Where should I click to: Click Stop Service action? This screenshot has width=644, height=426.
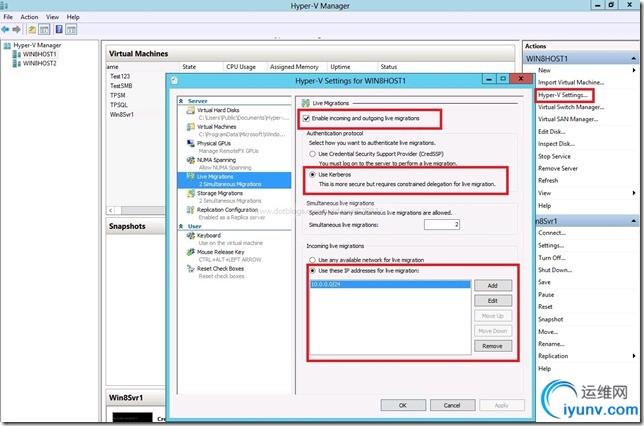click(554, 156)
